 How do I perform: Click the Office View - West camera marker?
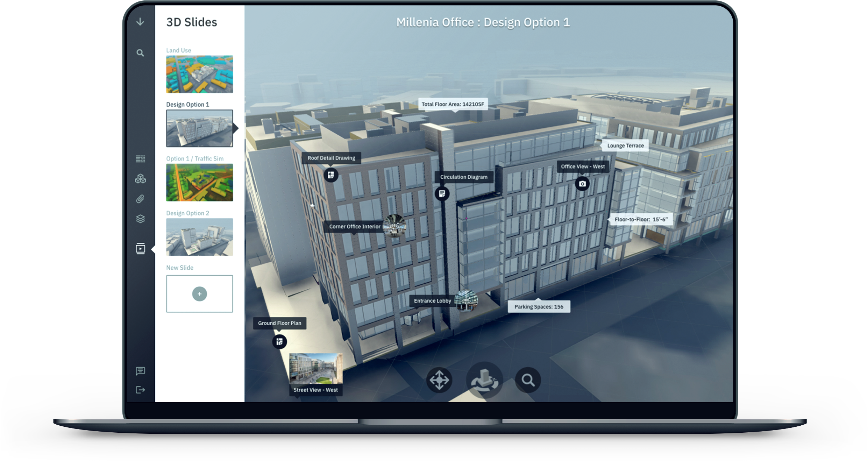click(582, 184)
